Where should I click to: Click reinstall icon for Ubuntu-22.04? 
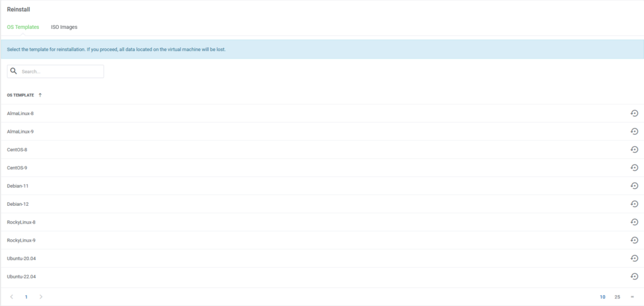point(634,276)
